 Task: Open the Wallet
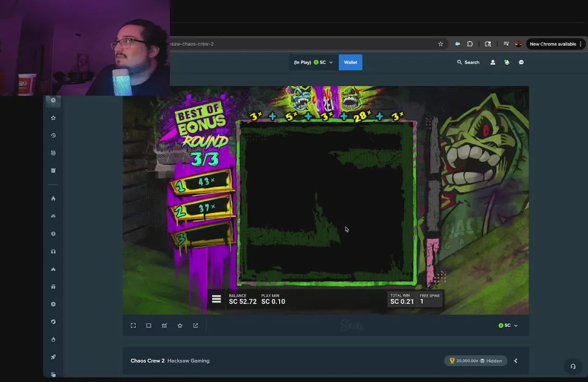click(x=351, y=62)
